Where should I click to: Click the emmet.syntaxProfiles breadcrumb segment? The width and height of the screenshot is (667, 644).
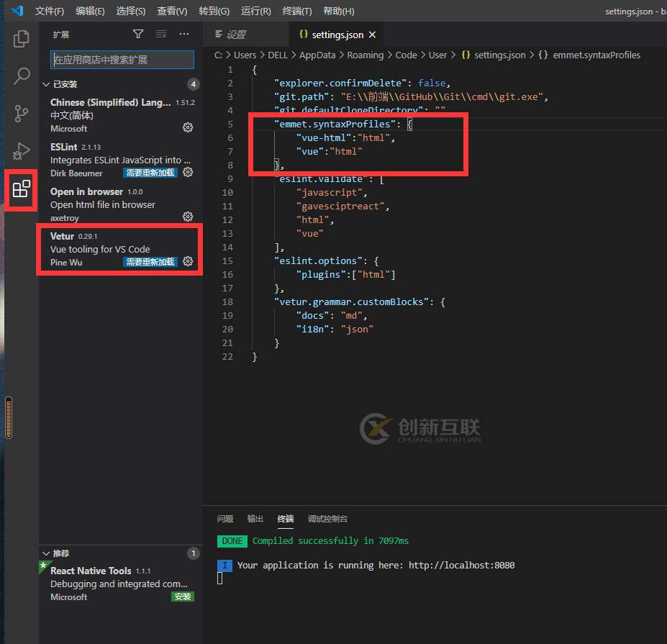tap(596, 55)
